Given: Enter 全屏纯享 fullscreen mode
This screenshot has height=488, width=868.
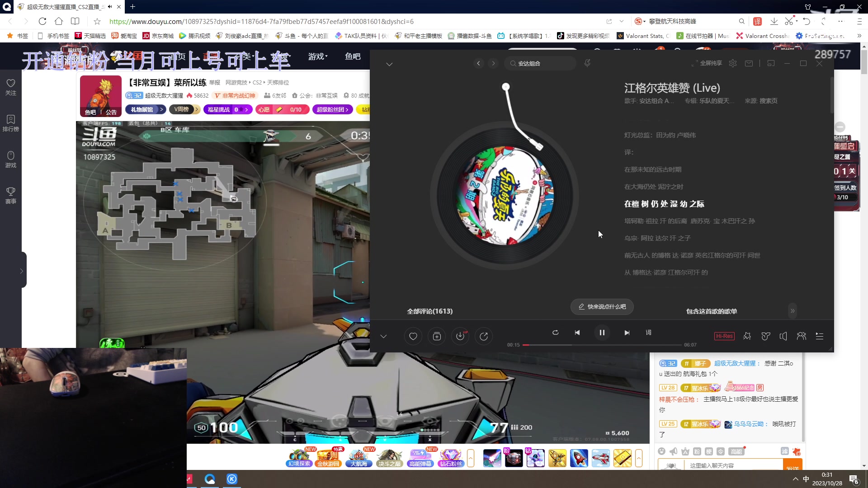Looking at the screenshot, I should coord(707,63).
